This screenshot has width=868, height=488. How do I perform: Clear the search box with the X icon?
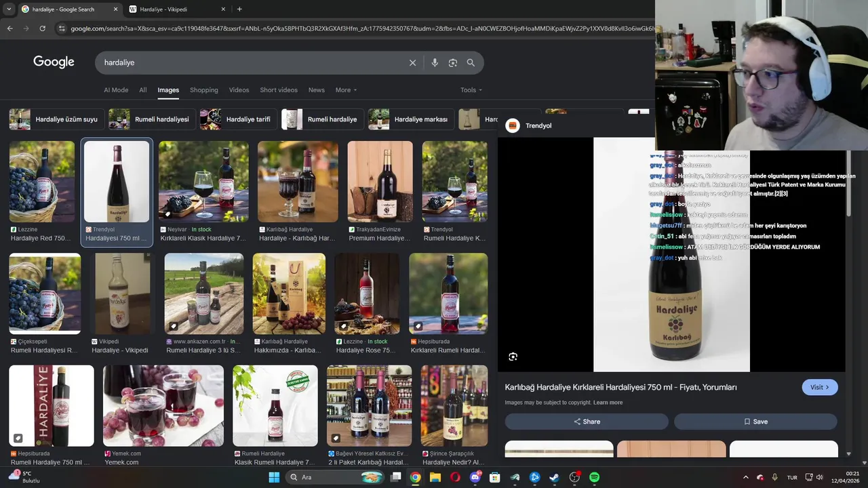click(x=412, y=62)
